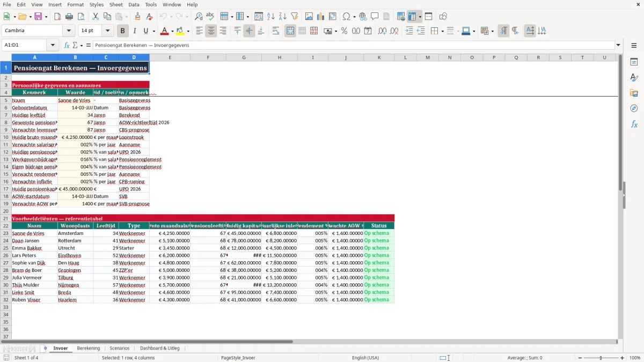
Task: Add Decimal Place icon
Action: pos(382,31)
